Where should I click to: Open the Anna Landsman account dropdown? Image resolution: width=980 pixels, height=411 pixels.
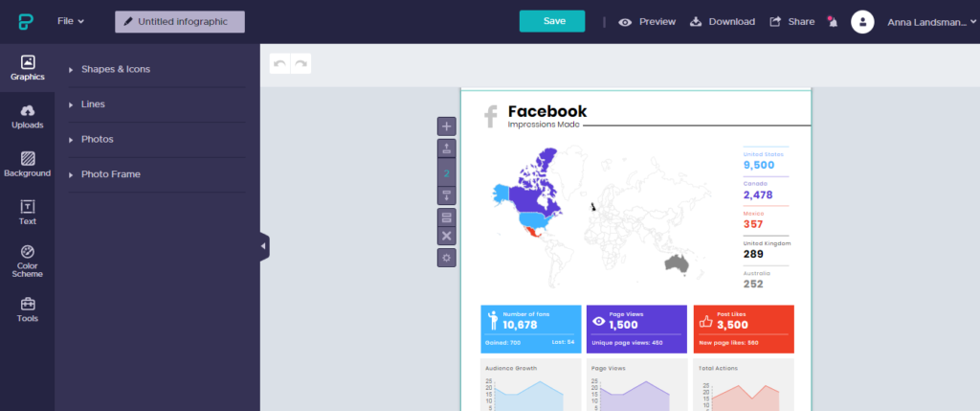(x=931, y=22)
